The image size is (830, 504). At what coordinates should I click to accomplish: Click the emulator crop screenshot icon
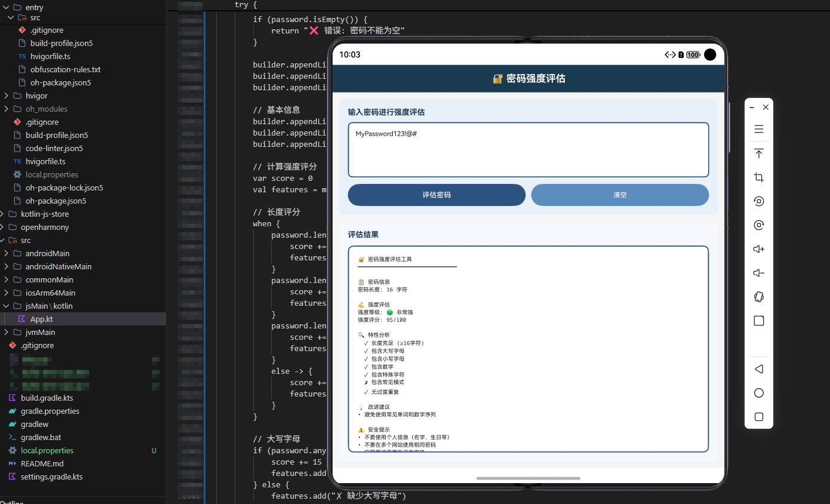click(x=759, y=177)
